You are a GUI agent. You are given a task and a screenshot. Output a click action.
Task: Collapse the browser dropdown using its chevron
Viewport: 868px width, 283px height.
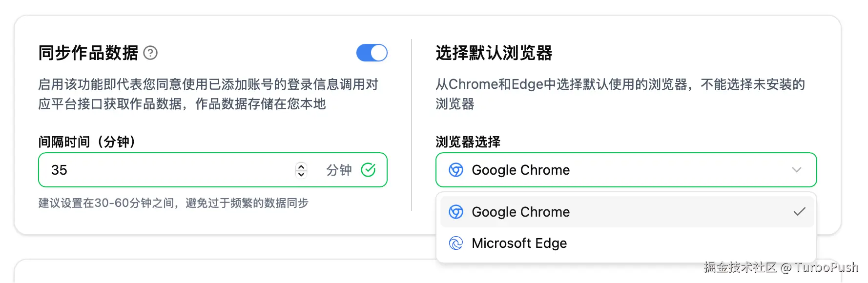(797, 170)
